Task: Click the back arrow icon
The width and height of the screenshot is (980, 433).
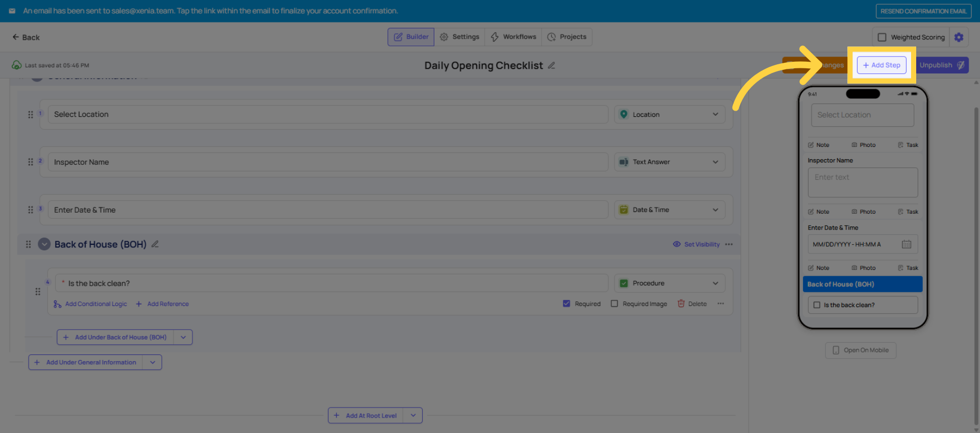Action: pyautogui.click(x=16, y=37)
